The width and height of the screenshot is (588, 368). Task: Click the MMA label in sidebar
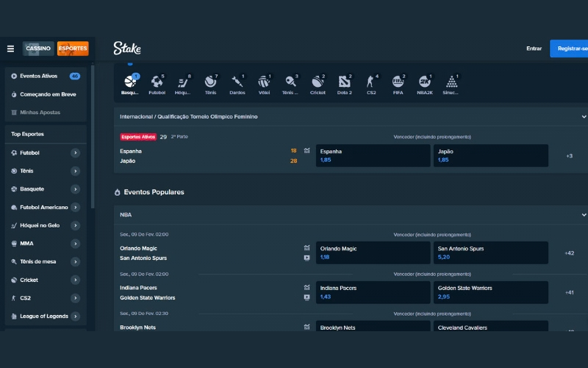pyautogui.click(x=26, y=244)
